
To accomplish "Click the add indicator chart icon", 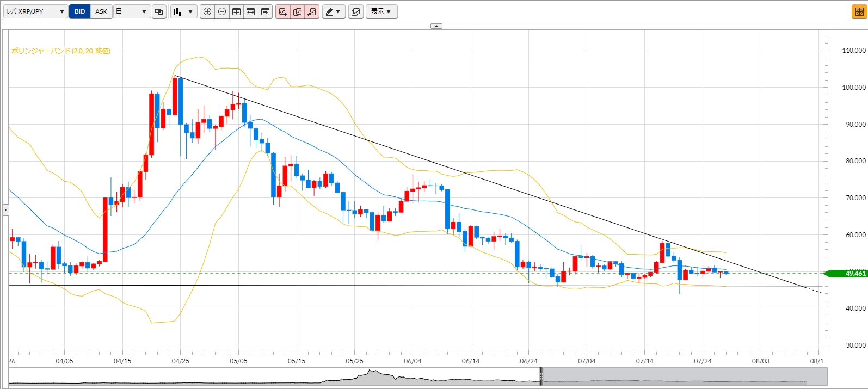I will (283, 11).
